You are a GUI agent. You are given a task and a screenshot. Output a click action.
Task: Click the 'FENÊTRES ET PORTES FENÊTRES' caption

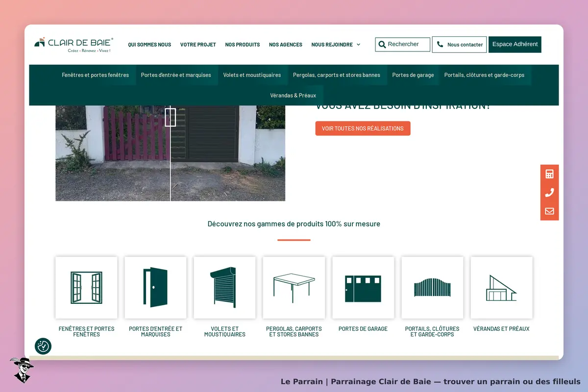86,332
